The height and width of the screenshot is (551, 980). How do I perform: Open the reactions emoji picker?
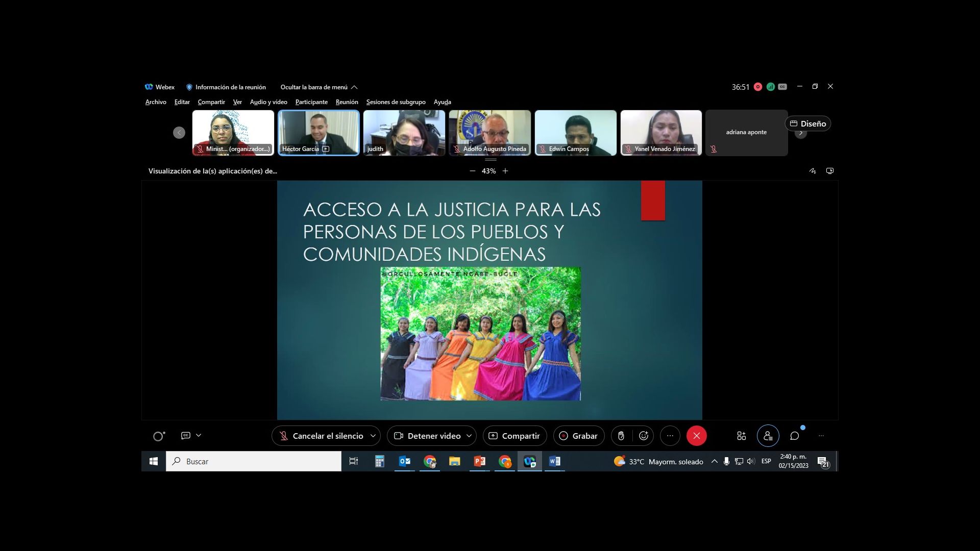644,436
